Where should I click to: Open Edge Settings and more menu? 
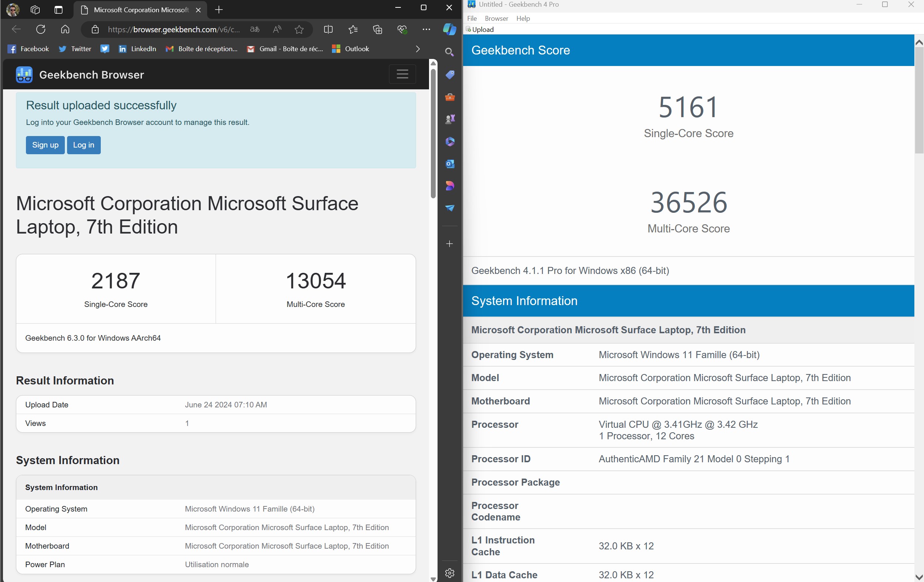coord(426,29)
